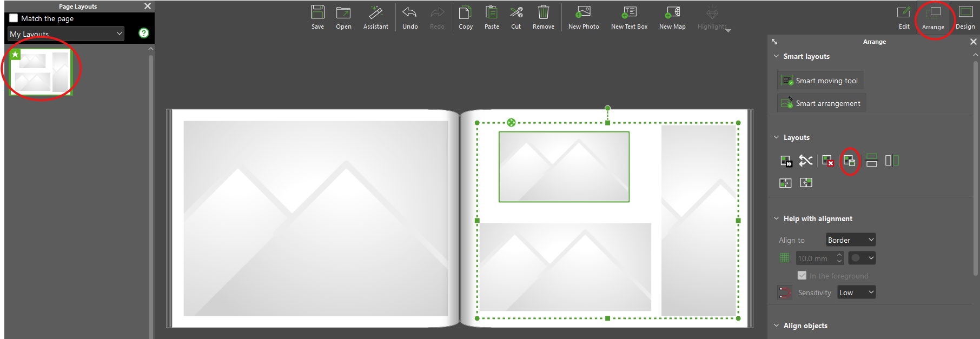Screen dimensions: 980x339
Task: Click the Remove trash icon
Action: [x=543, y=12]
